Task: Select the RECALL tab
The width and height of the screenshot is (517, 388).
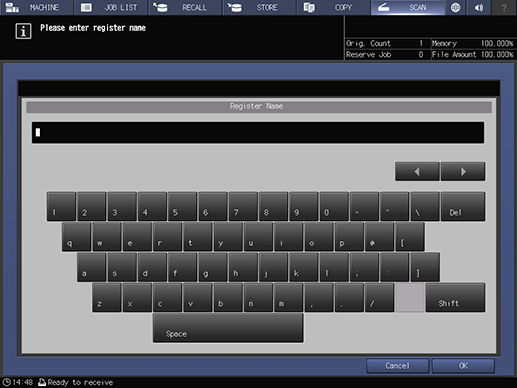Action: tap(185, 7)
